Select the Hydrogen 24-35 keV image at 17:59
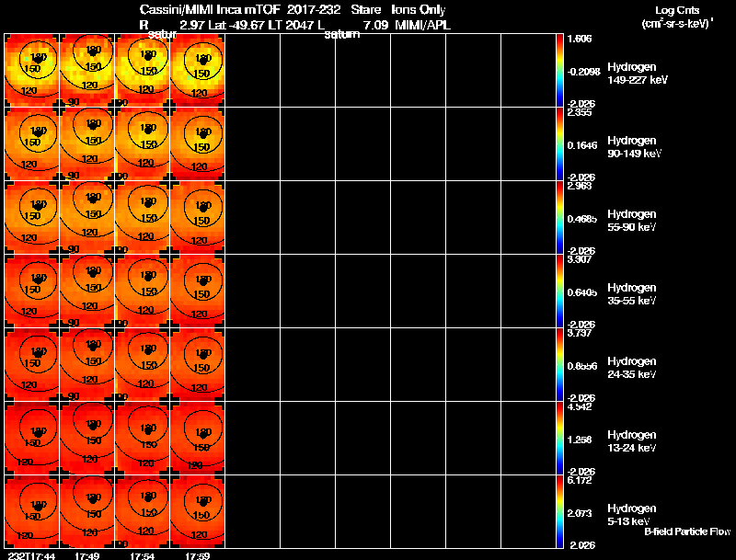736x560 pixels. click(197, 365)
